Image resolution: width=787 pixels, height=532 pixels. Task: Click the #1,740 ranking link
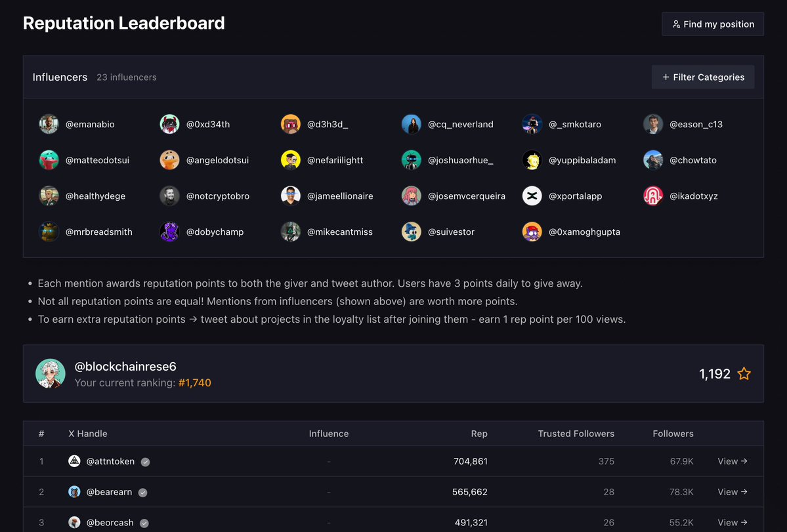(195, 382)
